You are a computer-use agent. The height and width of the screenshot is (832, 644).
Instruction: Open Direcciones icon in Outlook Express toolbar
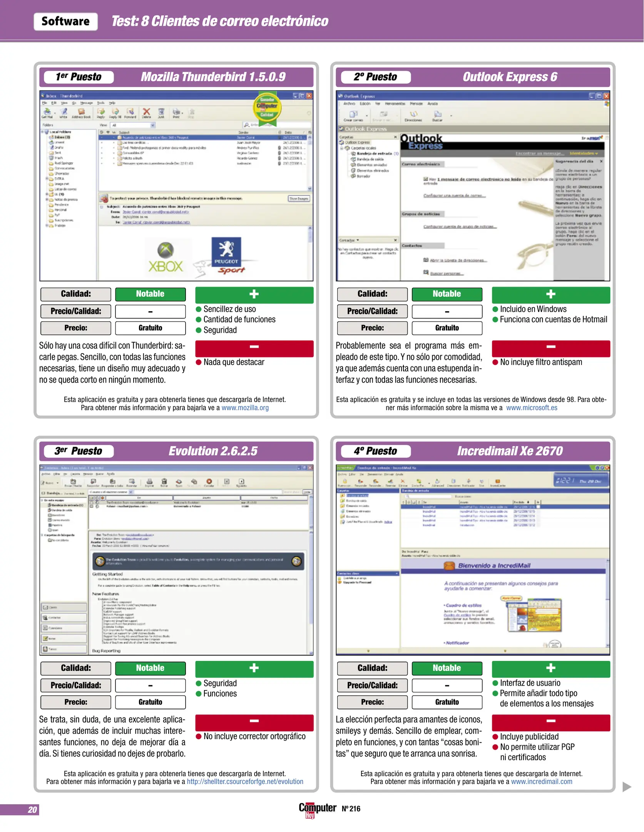[x=413, y=115]
